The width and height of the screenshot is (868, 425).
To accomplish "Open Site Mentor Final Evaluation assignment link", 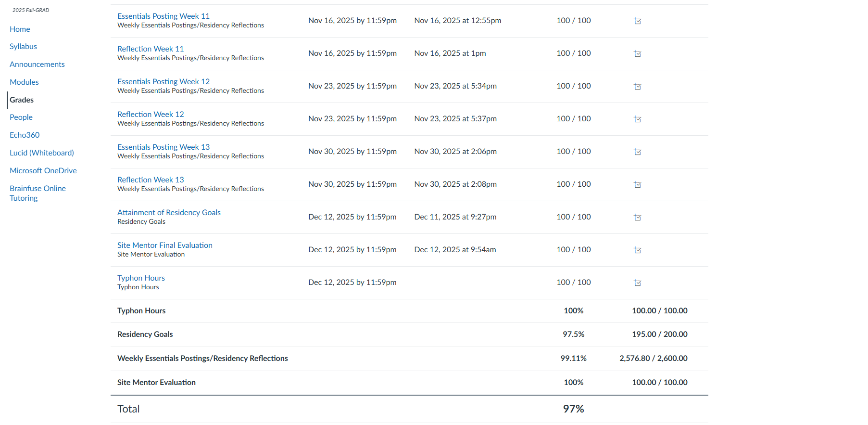I will click(x=165, y=245).
